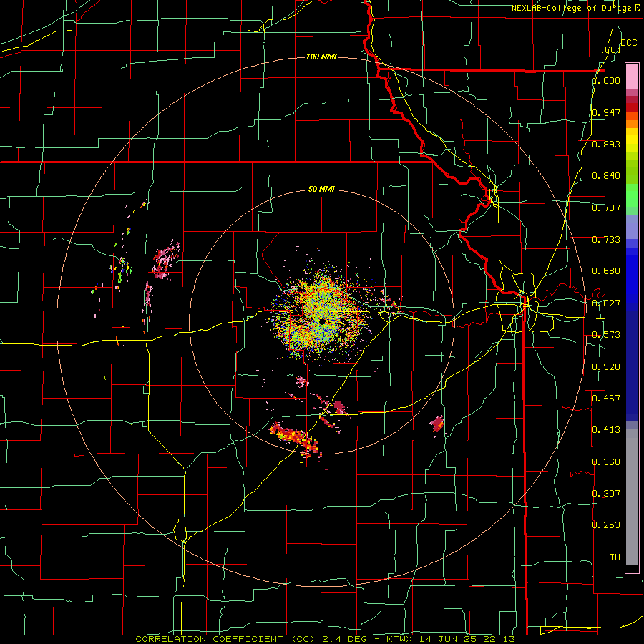Image resolution: width=644 pixels, height=644 pixels.
Task: Click the 0.787 scale value
Action: point(606,208)
